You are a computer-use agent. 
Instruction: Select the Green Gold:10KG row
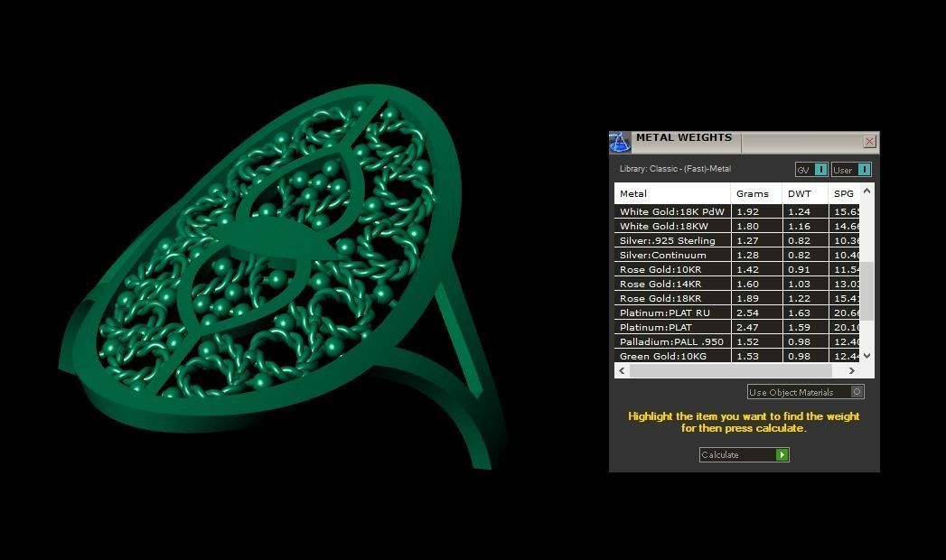point(736,356)
